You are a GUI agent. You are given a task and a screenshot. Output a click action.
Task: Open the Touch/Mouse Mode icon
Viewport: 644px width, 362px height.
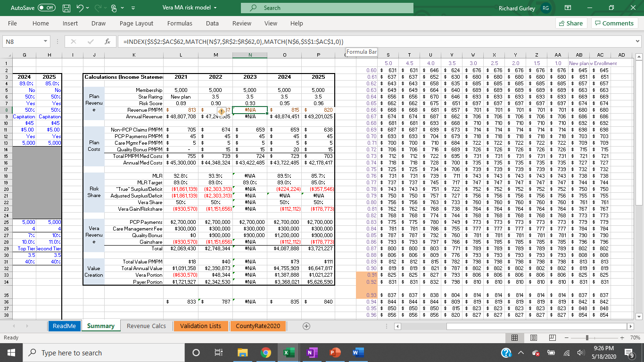point(114,8)
